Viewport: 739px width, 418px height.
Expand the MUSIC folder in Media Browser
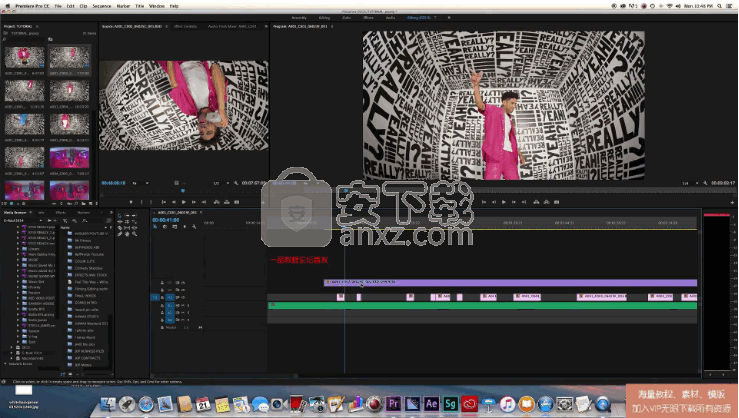click(18, 260)
